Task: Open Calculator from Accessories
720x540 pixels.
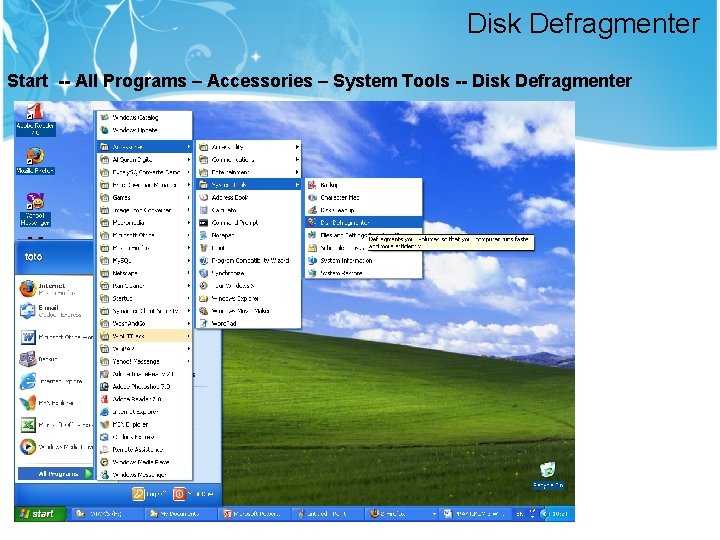Action: point(249,210)
